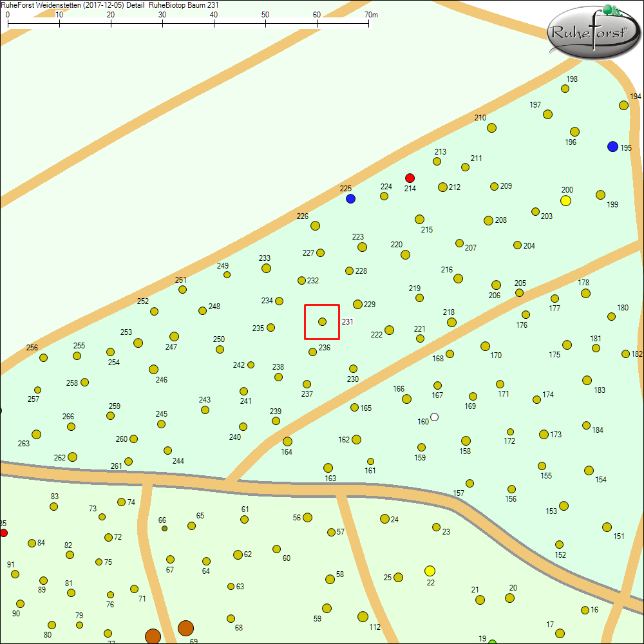Image resolution: width=644 pixels, height=644 pixels.
Task: Select tree marker 24
Action: 384,518
